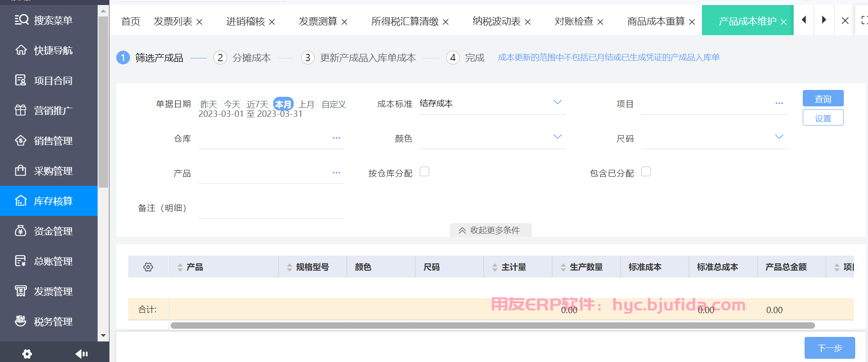Click the 设置 button
Viewport: 868px width, 362px height.
click(823, 117)
